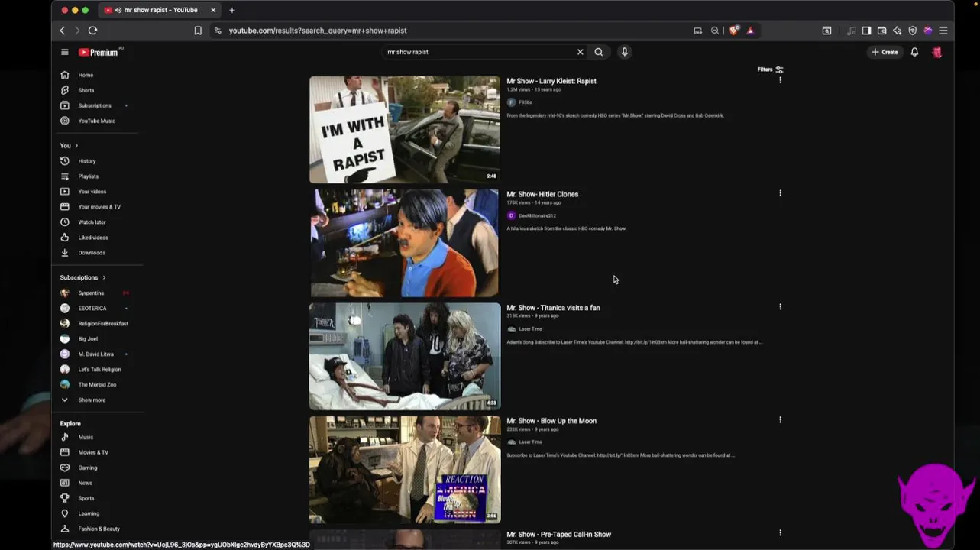Screen dimensions: 980x550
Task: Reload the page with refresh icon
Action: (92, 31)
